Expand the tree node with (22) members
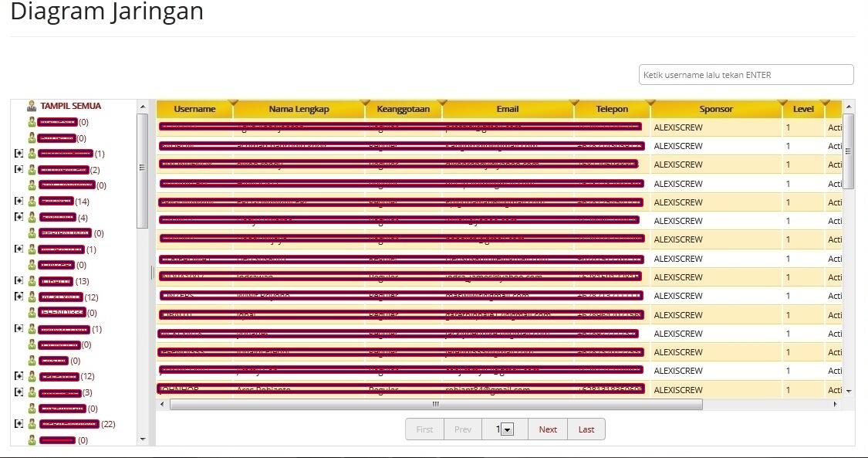868x458 pixels. 19,424
